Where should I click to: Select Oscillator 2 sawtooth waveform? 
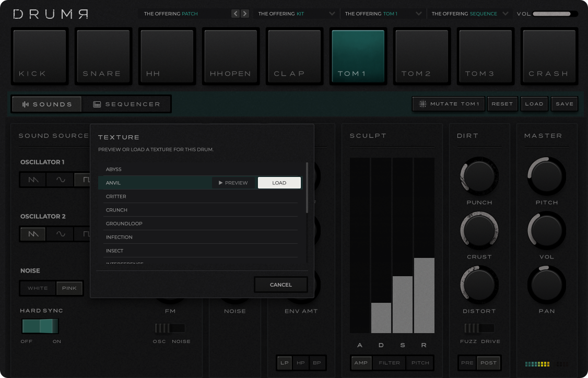coord(33,234)
